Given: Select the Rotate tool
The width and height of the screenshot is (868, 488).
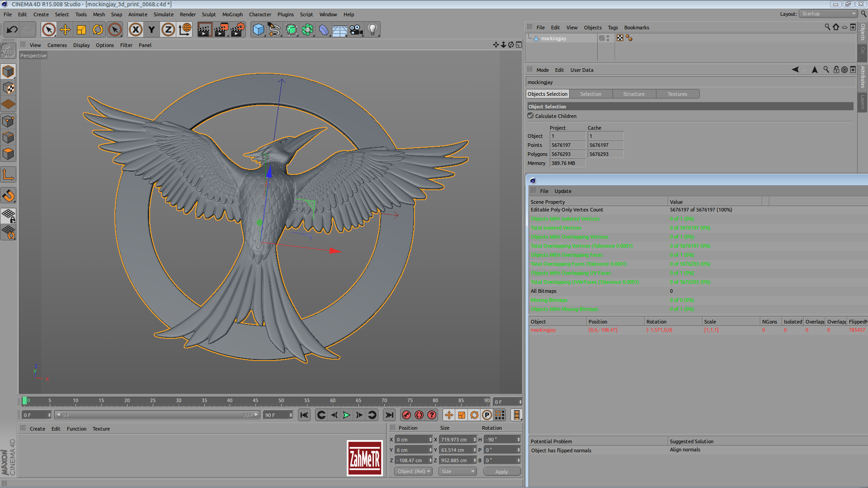Looking at the screenshot, I should (x=98, y=29).
